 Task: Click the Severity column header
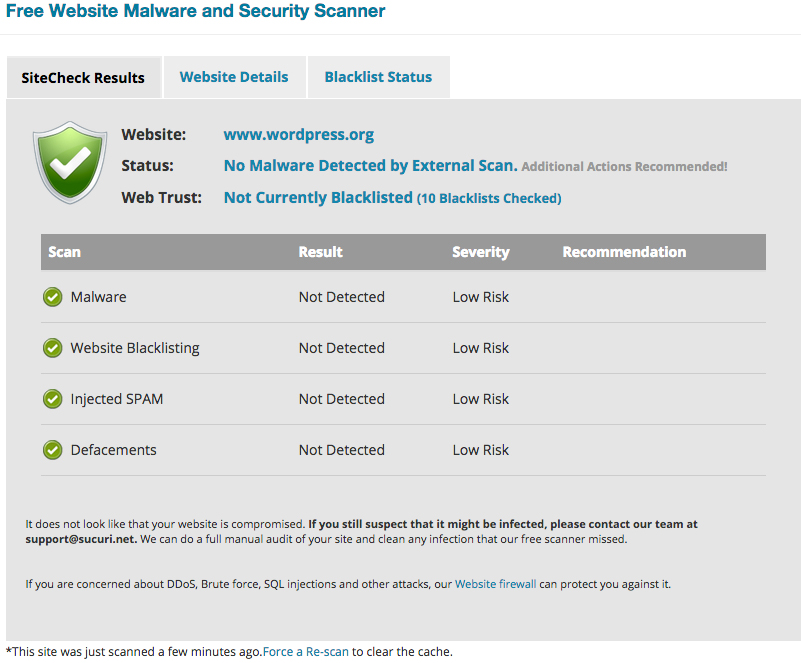click(x=481, y=252)
